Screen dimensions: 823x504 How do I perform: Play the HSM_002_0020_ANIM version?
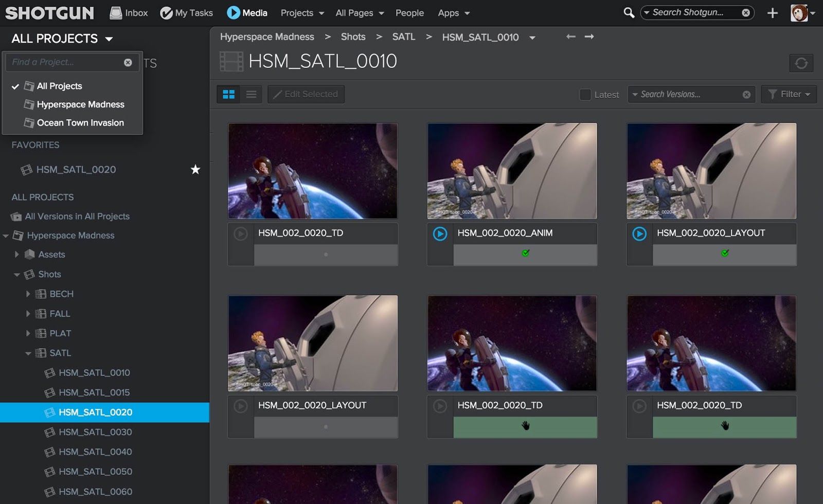click(x=440, y=233)
